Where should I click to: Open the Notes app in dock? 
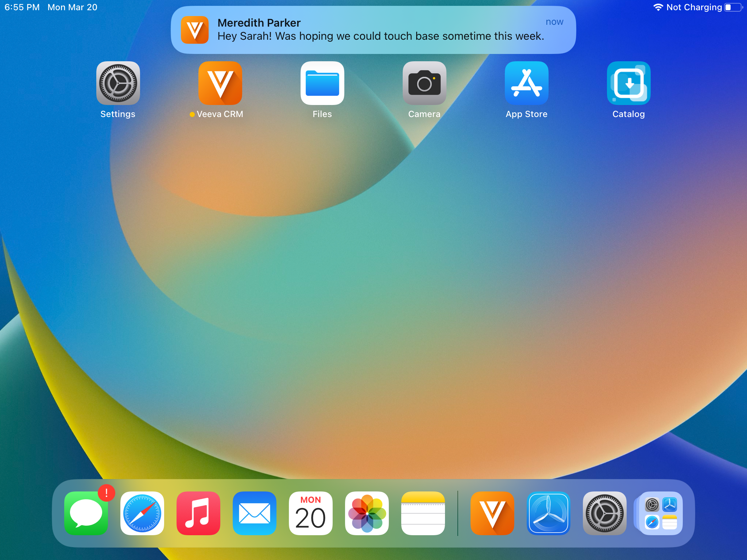(x=423, y=513)
